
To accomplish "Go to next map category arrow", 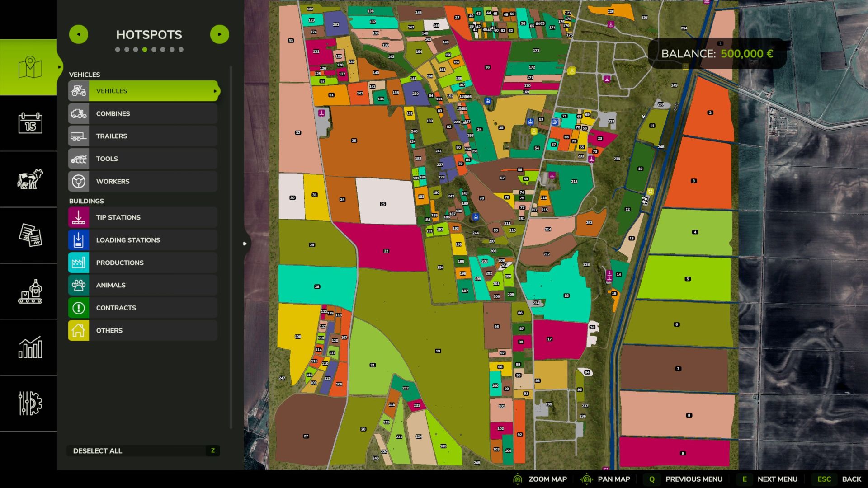I will [x=220, y=34].
